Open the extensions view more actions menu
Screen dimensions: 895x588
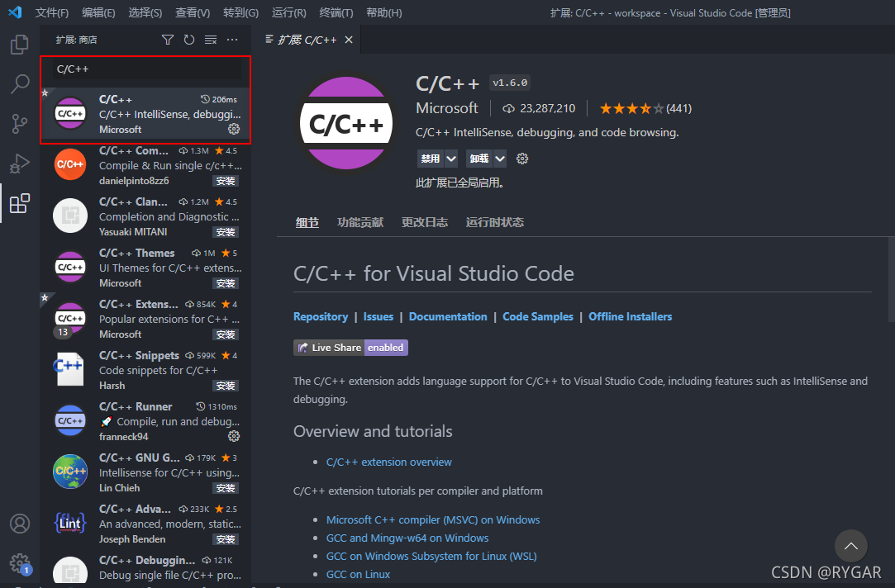pyautogui.click(x=232, y=40)
